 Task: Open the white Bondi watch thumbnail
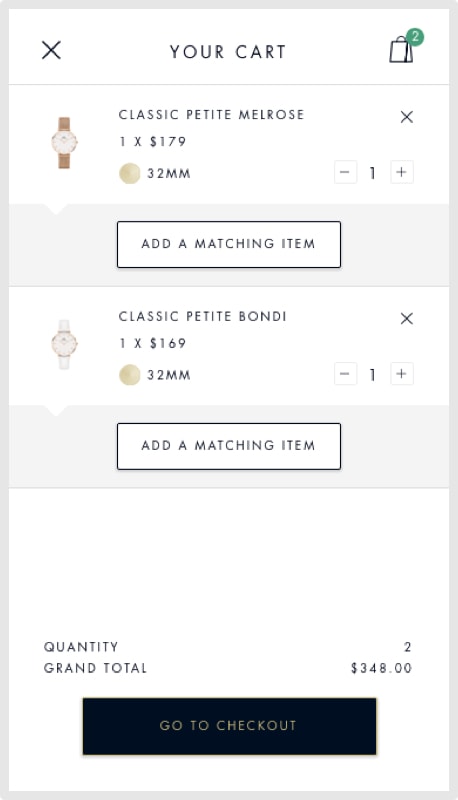point(64,344)
